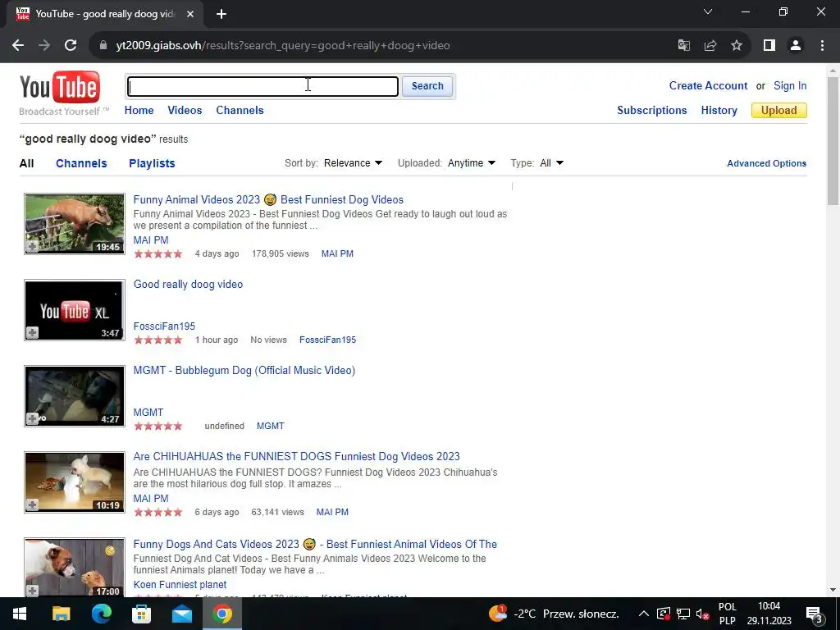Go back using browser back arrow
840x630 pixels.
pos(18,46)
